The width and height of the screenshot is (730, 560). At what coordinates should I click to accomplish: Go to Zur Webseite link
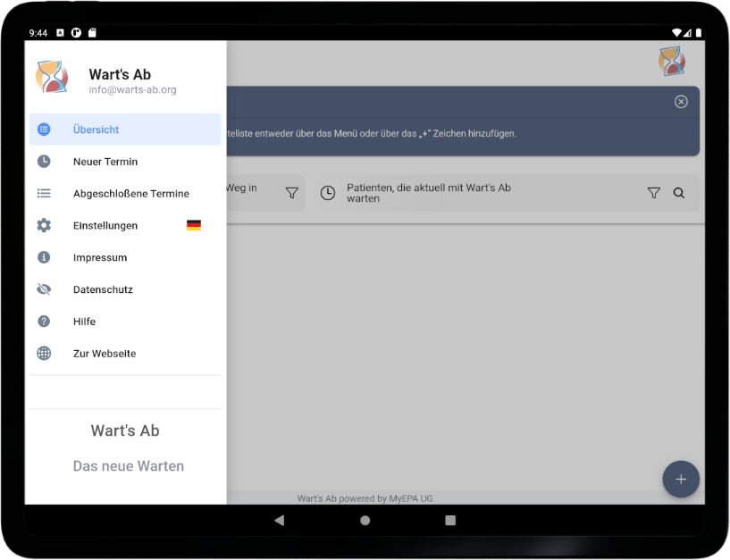pos(125,354)
